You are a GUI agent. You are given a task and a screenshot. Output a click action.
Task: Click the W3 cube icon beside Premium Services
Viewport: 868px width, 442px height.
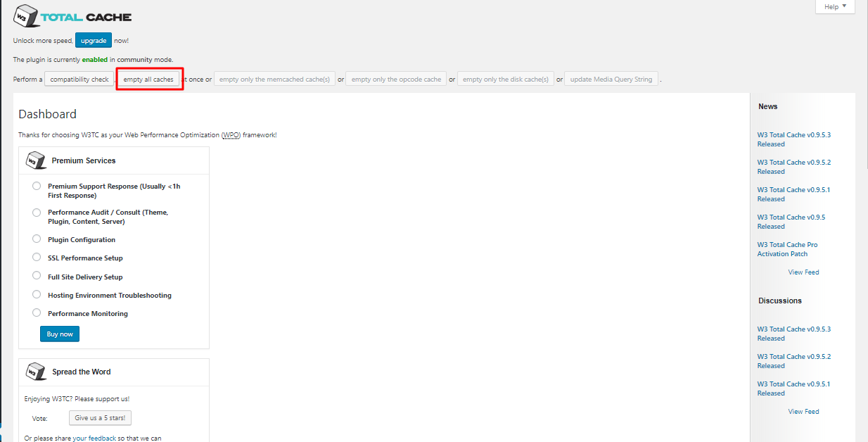(36, 160)
